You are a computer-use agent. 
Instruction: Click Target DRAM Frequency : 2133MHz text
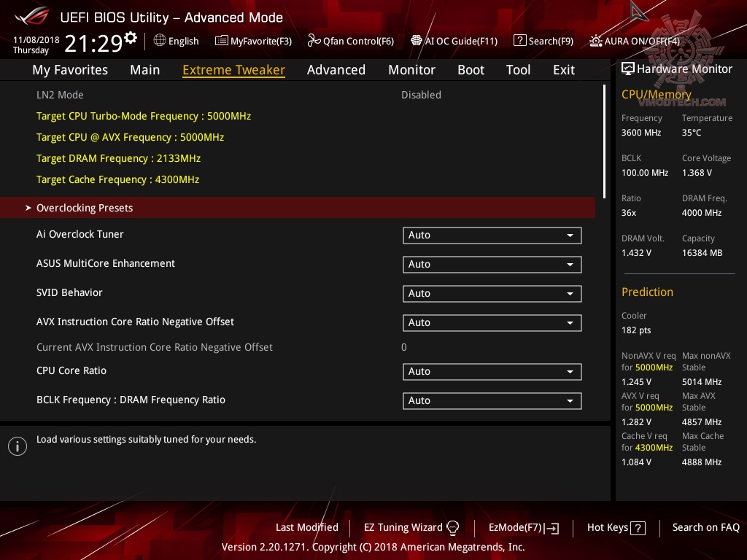coord(118,158)
